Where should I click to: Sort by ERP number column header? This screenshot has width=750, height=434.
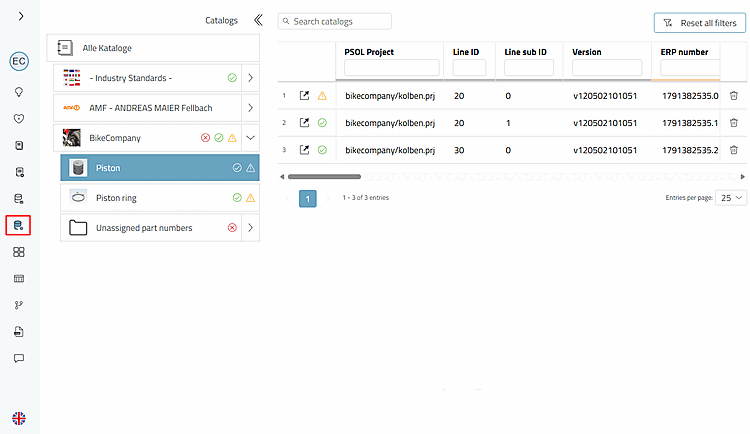pos(684,52)
